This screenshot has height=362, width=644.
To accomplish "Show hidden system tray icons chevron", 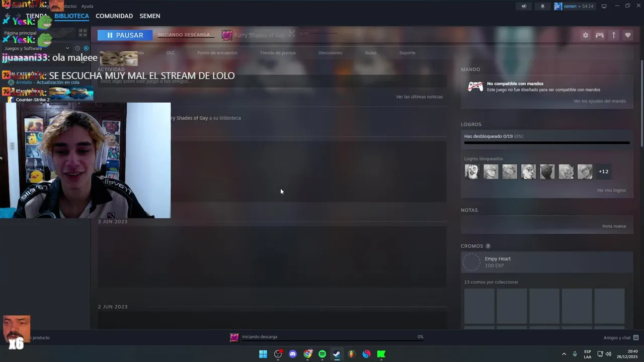I will point(564,354).
